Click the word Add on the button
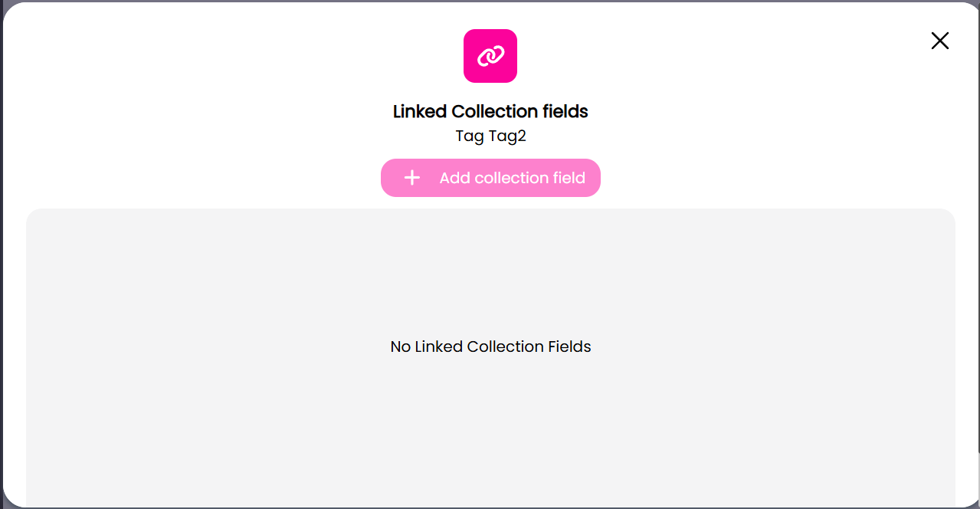Screen dimensions: 980x509 (454, 178)
